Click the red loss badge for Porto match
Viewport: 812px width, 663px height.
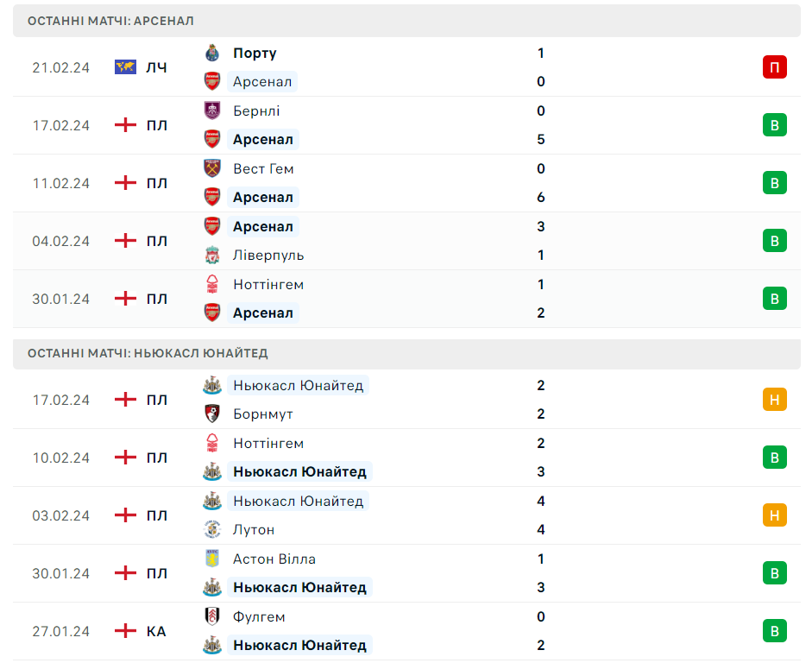pyautogui.click(x=774, y=67)
